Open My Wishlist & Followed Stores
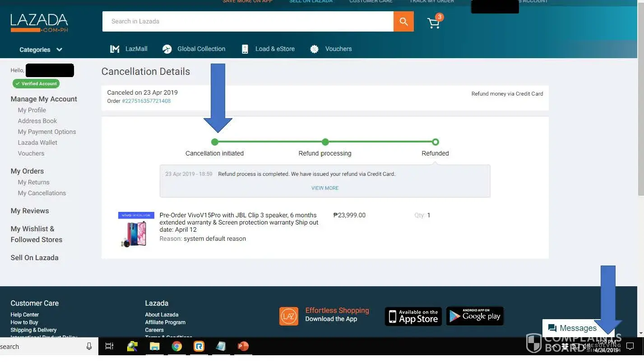Viewport: 644px width, 362px height. pyautogui.click(x=37, y=234)
